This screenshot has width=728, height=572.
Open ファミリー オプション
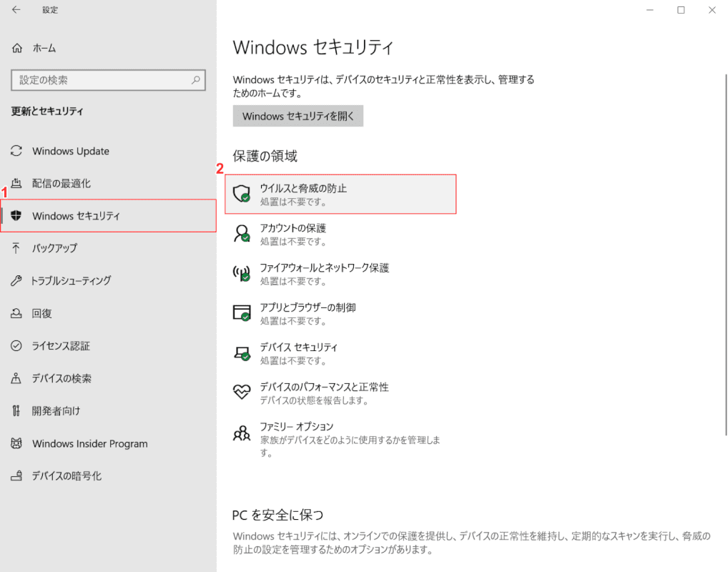pyautogui.click(x=341, y=439)
